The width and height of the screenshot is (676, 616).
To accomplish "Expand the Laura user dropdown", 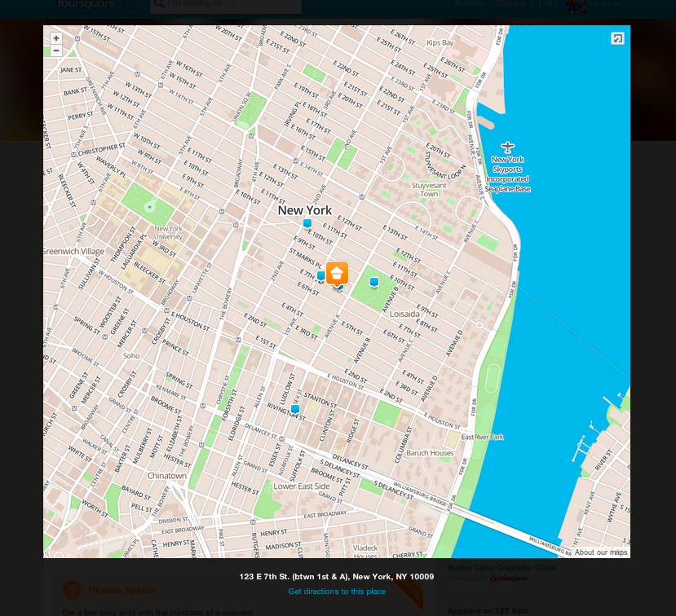I will coord(604,3).
